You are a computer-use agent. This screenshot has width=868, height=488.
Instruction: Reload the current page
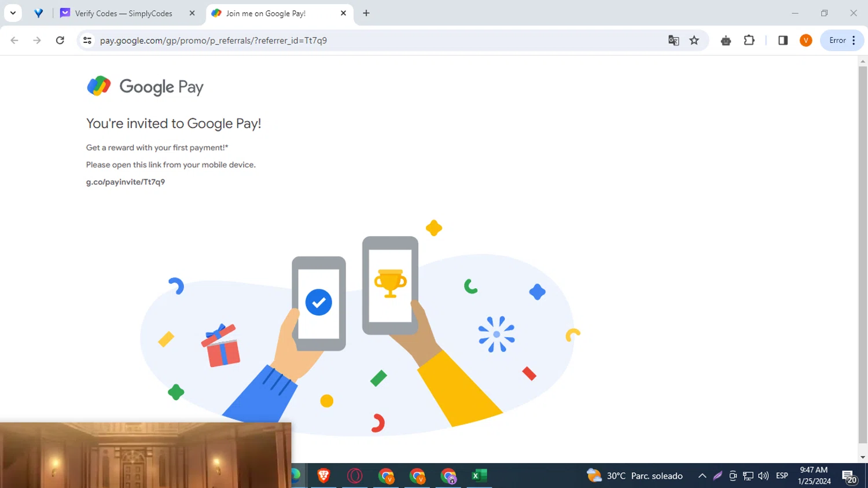(60, 41)
